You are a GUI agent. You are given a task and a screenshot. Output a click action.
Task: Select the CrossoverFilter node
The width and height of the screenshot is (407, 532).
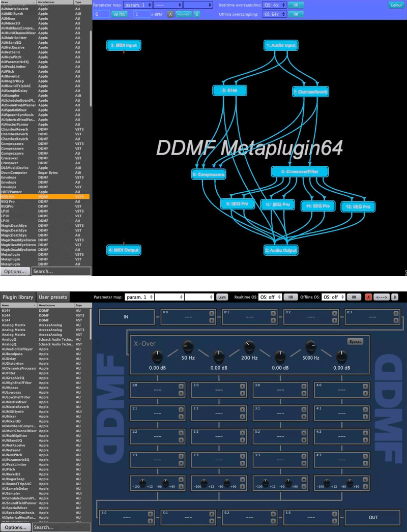click(300, 171)
